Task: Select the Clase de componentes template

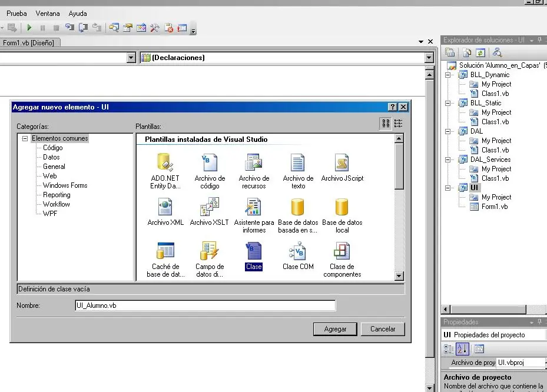Action: tap(342, 260)
